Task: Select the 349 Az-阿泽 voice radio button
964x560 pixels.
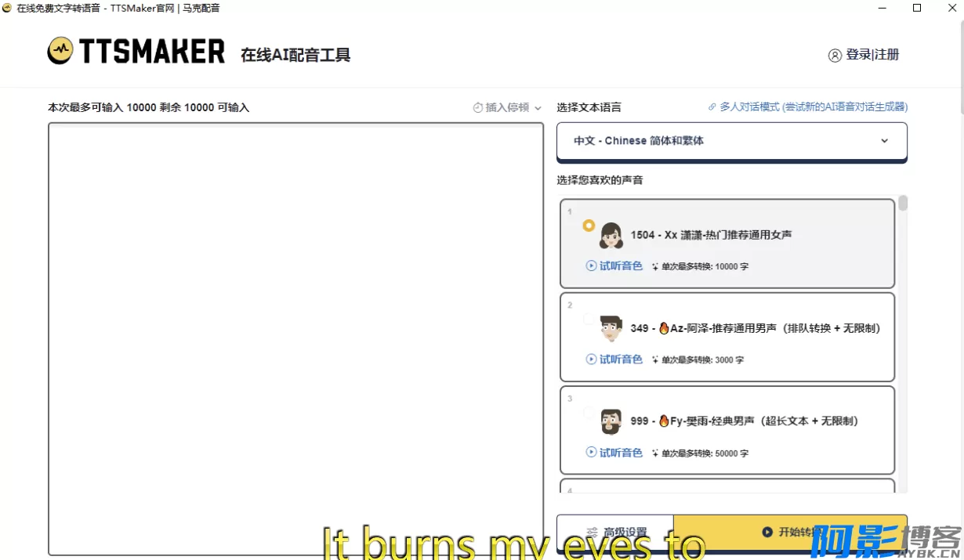Action: point(589,319)
